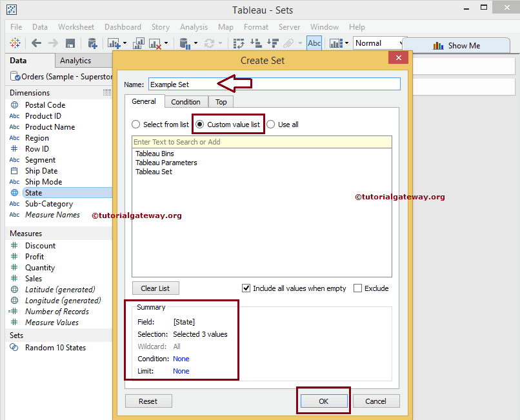520x420 pixels.
Task: Click the Reset button
Action: point(148,401)
